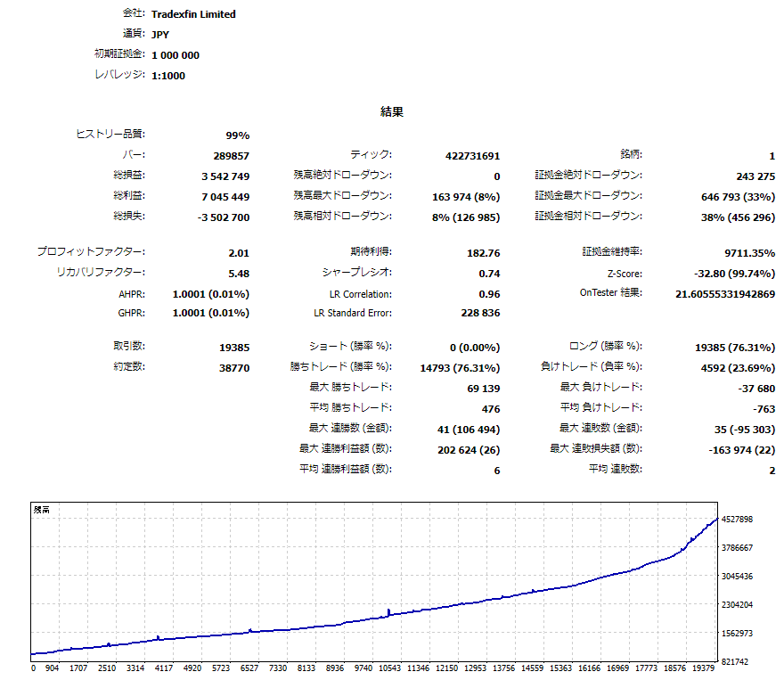
Task: Select the total deals count "38770"
Action: pyautogui.click(x=234, y=368)
